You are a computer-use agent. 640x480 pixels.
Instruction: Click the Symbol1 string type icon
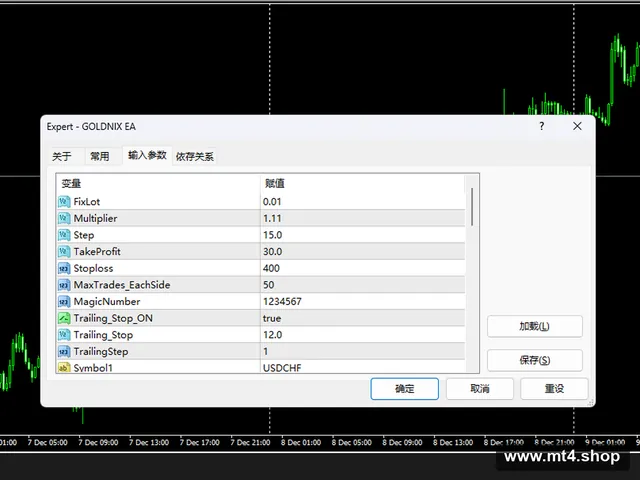coord(64,367)
